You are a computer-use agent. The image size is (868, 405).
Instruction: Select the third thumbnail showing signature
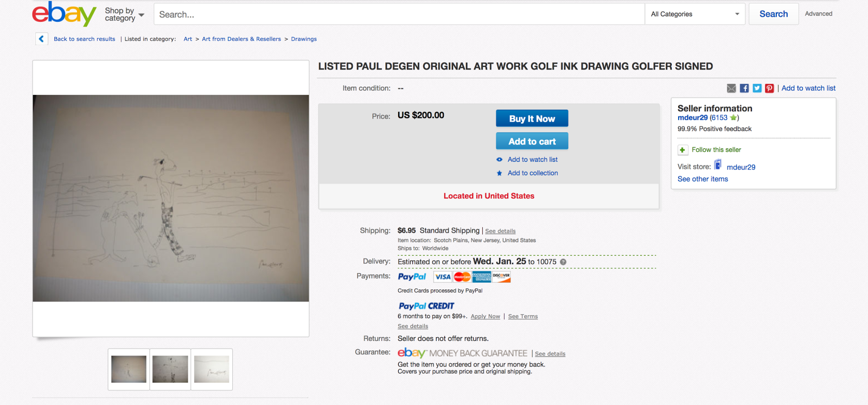pyautogui.click(x=212, y=369)
